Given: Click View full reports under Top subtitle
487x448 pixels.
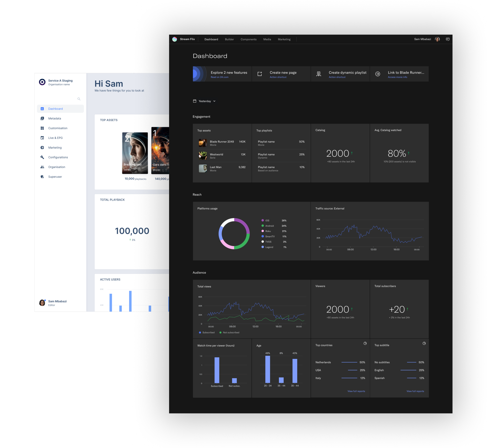Looking at the screenshot, I should pyautogui.click(x=415, y=391).
